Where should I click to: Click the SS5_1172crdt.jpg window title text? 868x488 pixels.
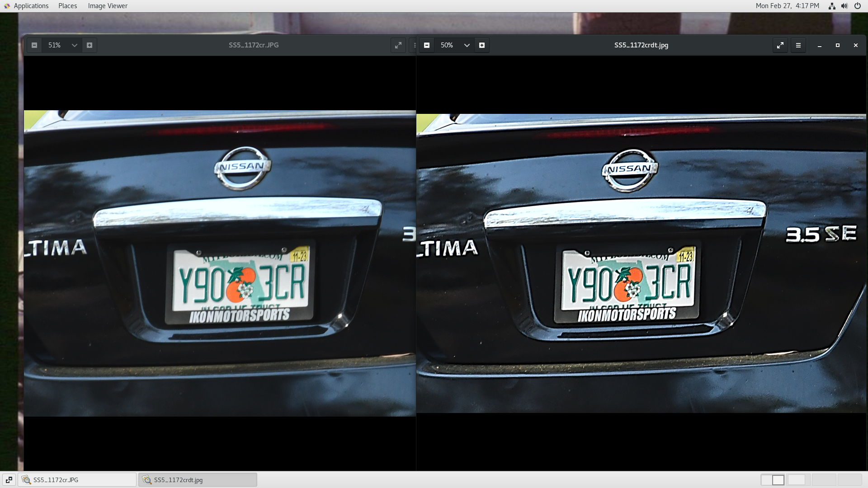[x=641, y=45]
